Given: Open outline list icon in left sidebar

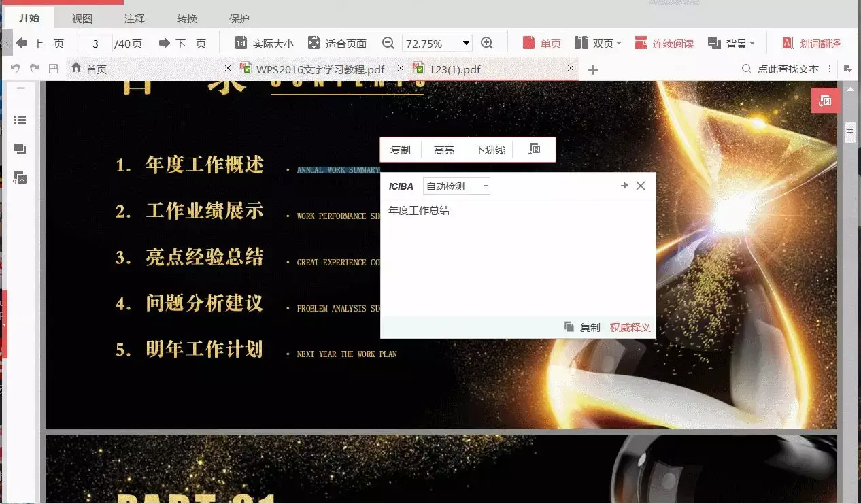Looking at the screenshot, I should click(x=20, y=120).
